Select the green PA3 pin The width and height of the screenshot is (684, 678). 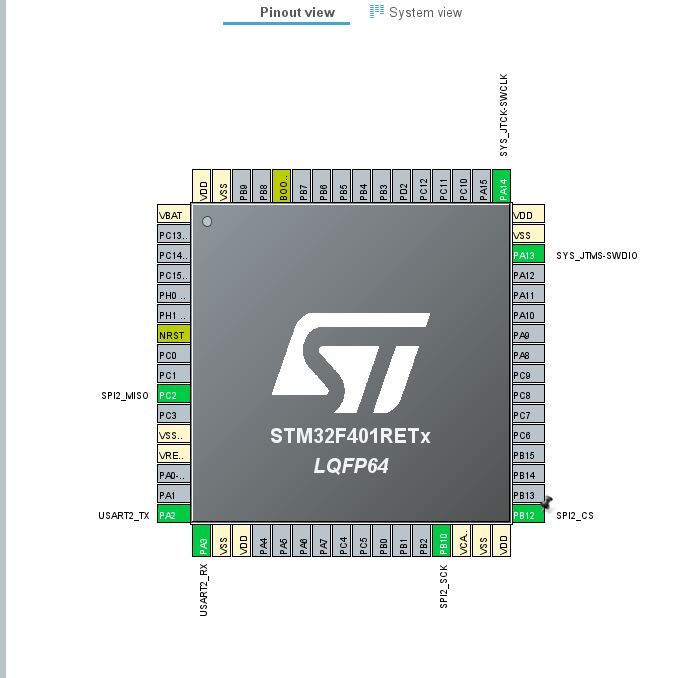[202, 541]
